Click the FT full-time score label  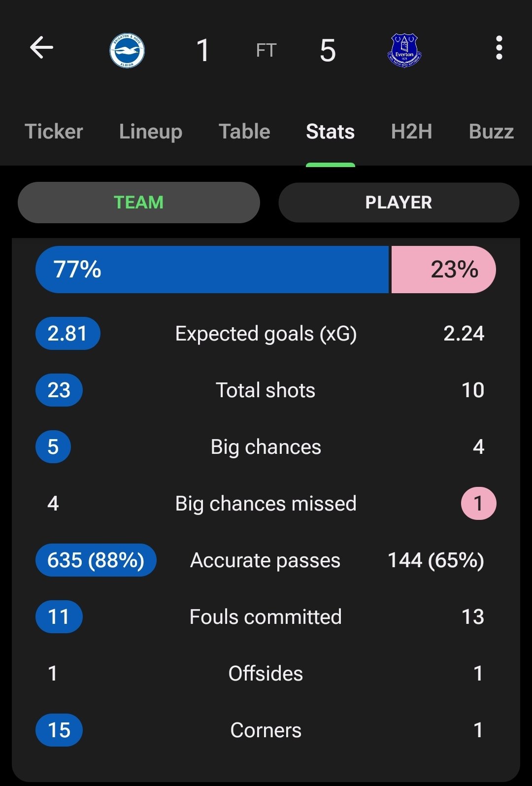pyautogui.click(x=266, y=50)
